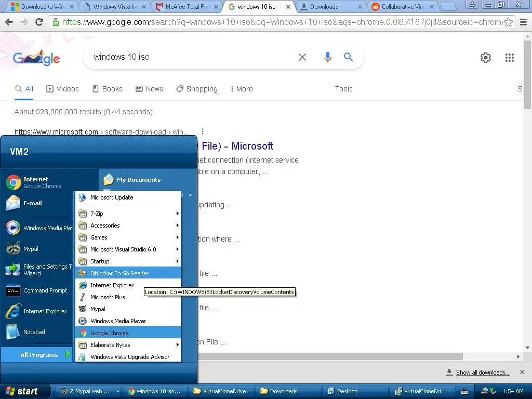The width and height of the screenshot is (532, 399).
Task: Clear the search box with the X icon
Action: (x=302, y=57)
